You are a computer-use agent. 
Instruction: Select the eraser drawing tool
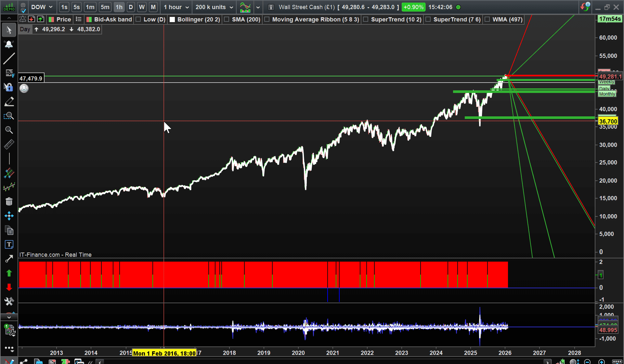pos(9,102)
